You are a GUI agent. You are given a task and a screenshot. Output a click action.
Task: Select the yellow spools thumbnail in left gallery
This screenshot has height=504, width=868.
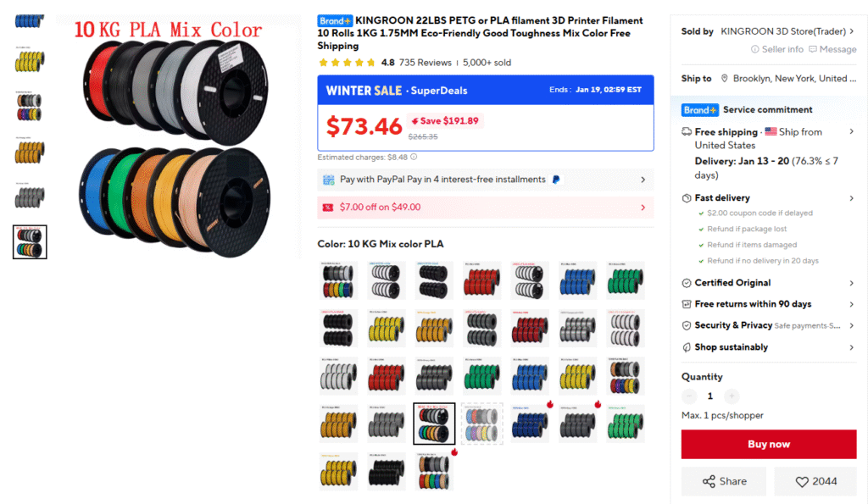30,60
